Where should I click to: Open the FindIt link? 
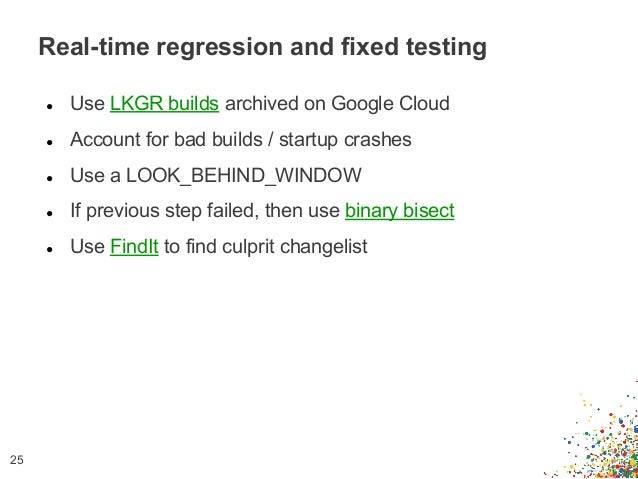click(x=134, y=246)
